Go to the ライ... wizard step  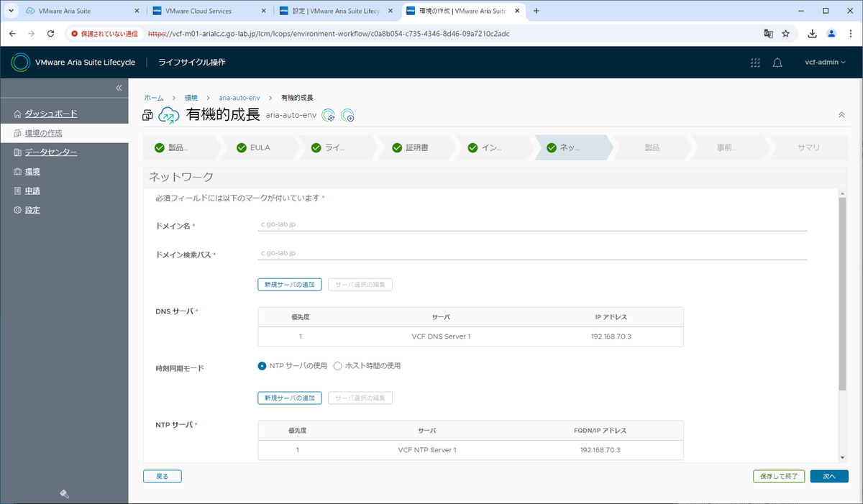point(339,147)
